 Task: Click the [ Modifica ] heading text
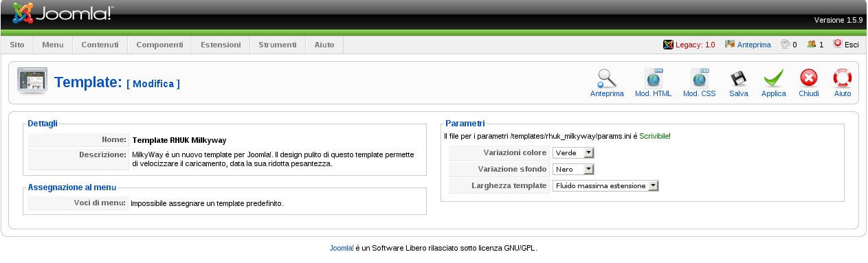pos(153,84)
